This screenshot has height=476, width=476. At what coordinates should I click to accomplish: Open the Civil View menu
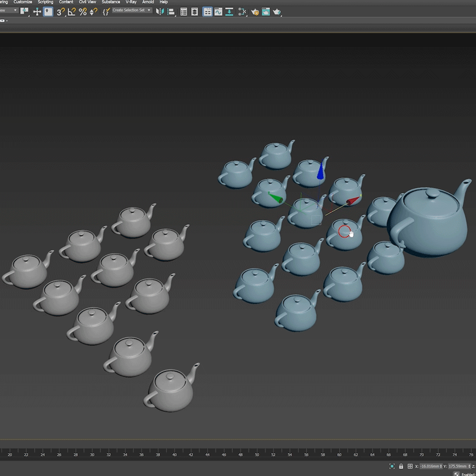pos(87,2)
